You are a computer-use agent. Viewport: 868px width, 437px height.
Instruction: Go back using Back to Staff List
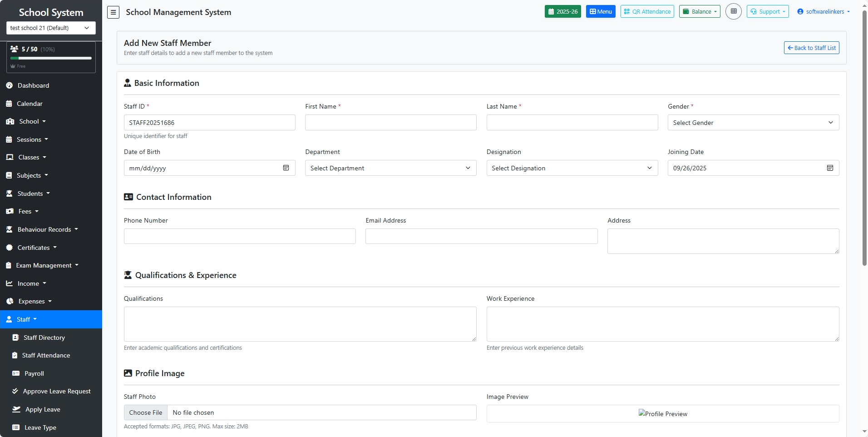click(811, 48)
